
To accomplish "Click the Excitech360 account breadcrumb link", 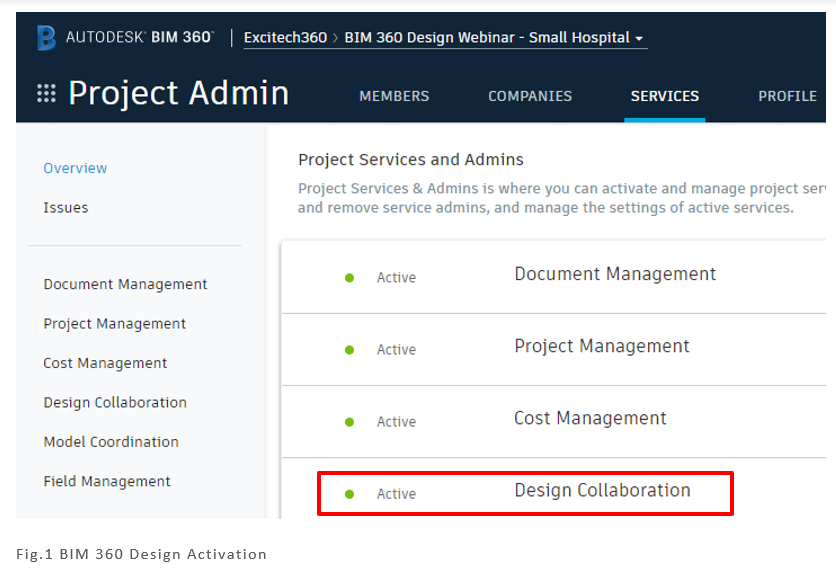I will 285,38.
